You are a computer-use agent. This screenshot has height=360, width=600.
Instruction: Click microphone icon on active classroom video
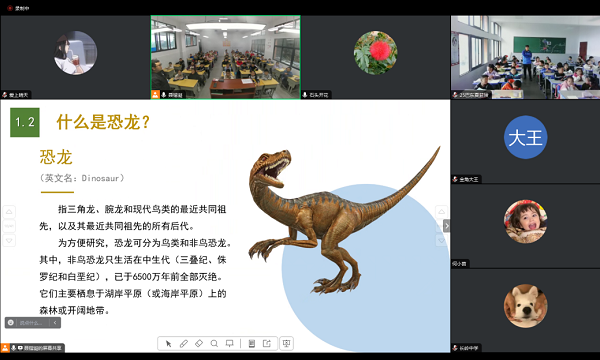[164, 94]
